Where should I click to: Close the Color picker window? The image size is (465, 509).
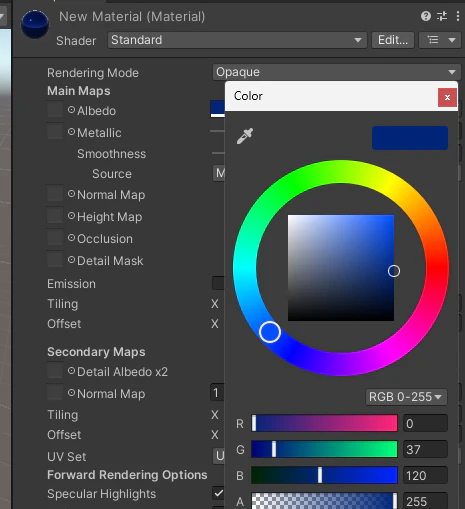[447, 97]
